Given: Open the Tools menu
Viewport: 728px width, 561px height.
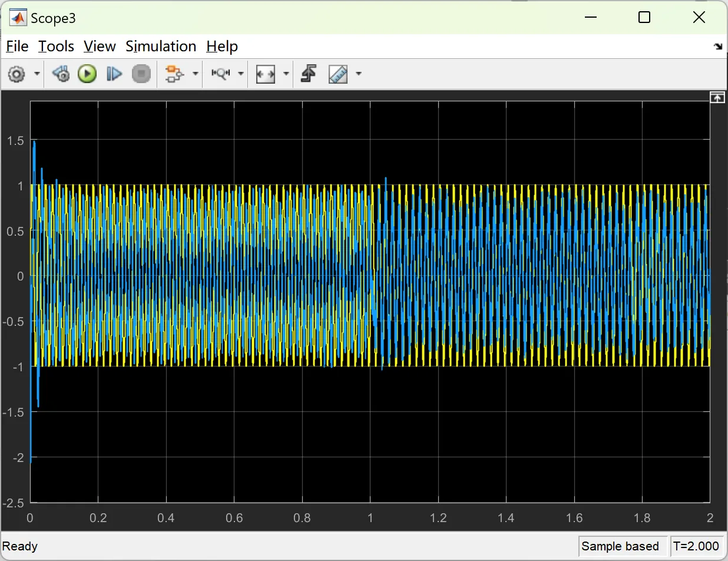Looking at the screenshot, I should (x=56, y=47).
